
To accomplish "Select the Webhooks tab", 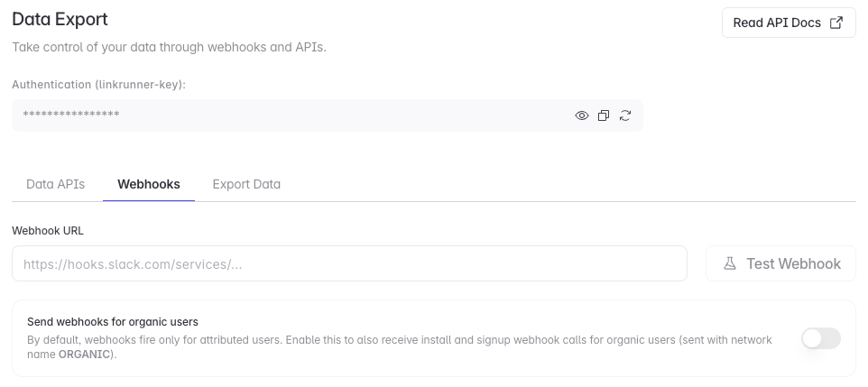I will point(148,184).
